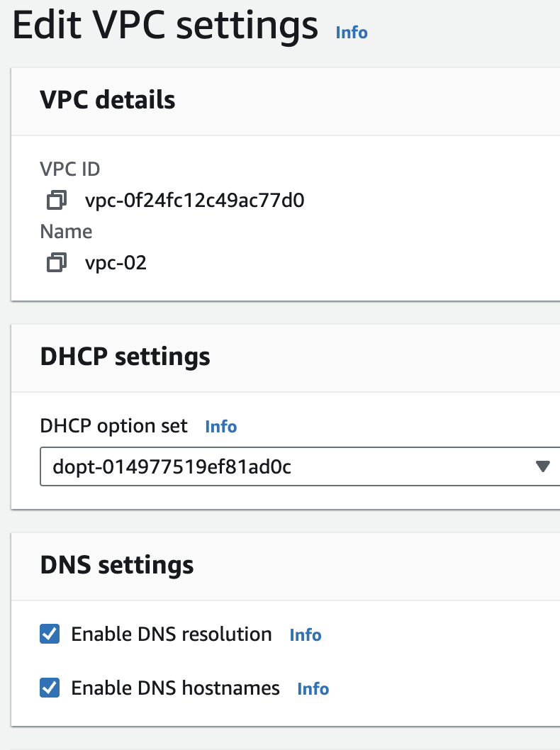Click the Edit VPC settings page title
This screenshot has height=750, width=560.
click(166, 26)
